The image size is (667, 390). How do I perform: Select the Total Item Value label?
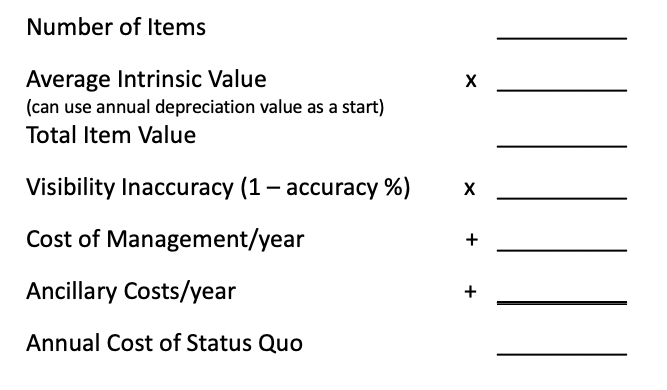point(111,135)
